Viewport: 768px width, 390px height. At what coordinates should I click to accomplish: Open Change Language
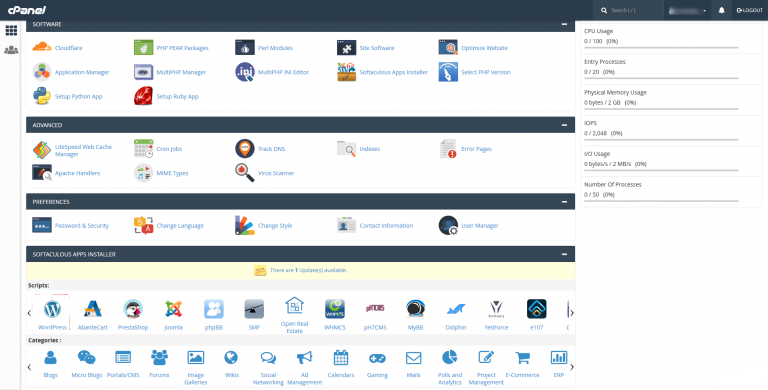[168, 225]
